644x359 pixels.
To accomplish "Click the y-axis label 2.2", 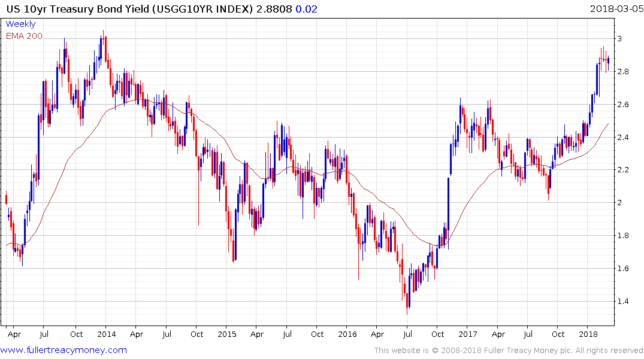I will (x=622, y=170).
